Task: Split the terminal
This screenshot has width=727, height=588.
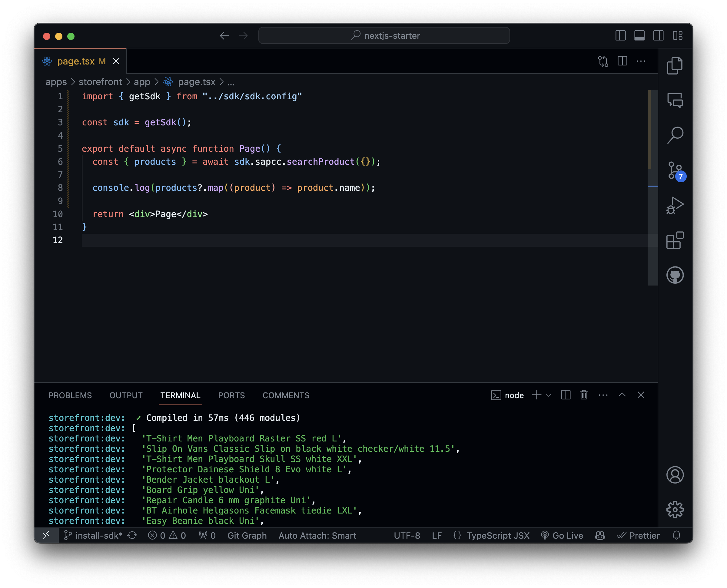Action: tap(566, 395)
